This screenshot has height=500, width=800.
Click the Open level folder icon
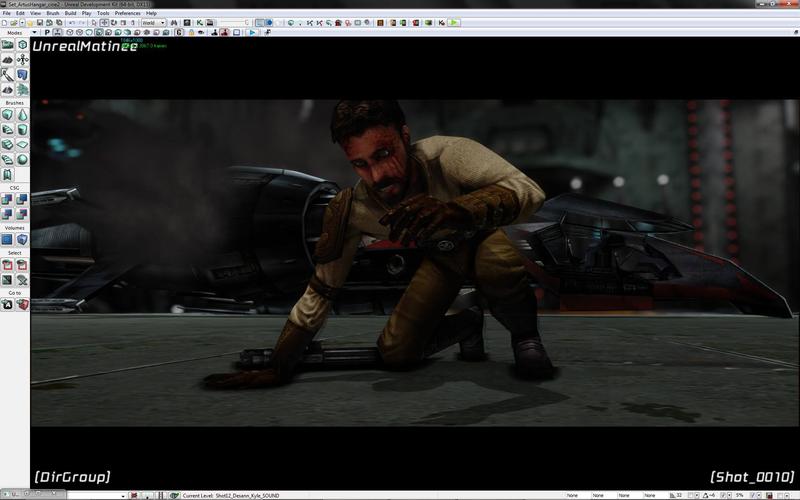point(14,23)
